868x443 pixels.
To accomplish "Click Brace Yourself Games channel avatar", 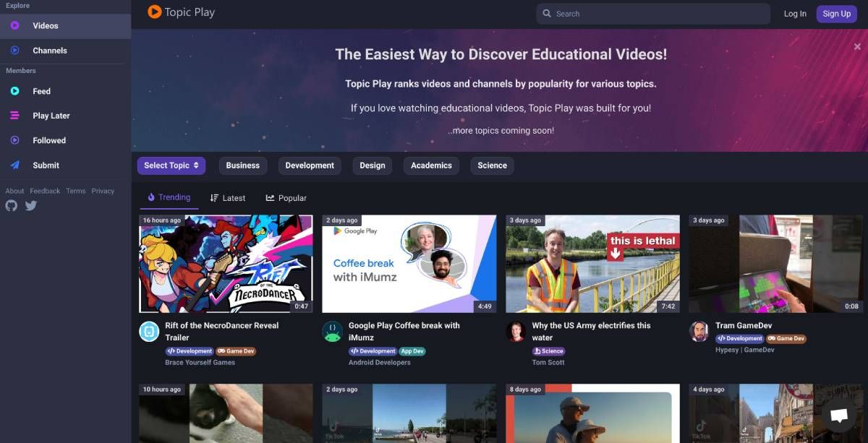I will click(x=149, y=332).
